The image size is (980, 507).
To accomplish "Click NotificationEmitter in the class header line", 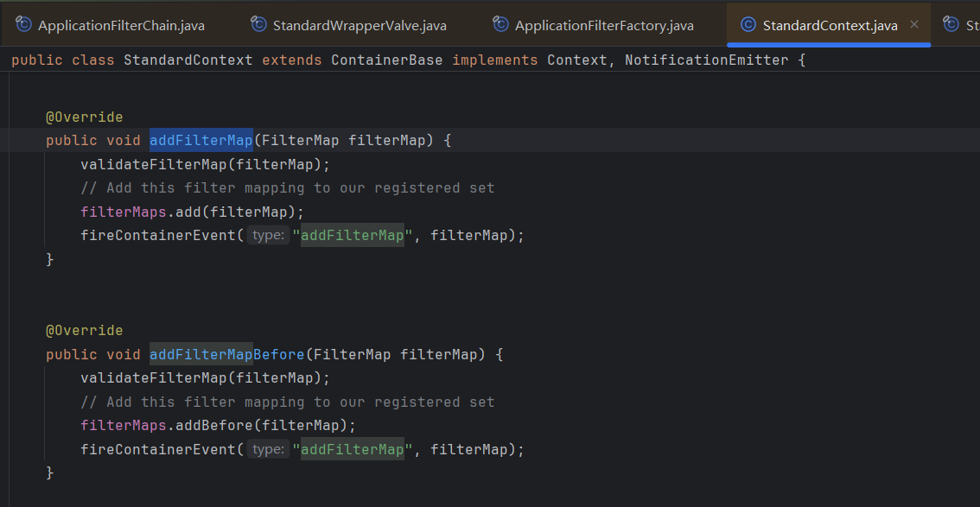I will tap(706, 60).
